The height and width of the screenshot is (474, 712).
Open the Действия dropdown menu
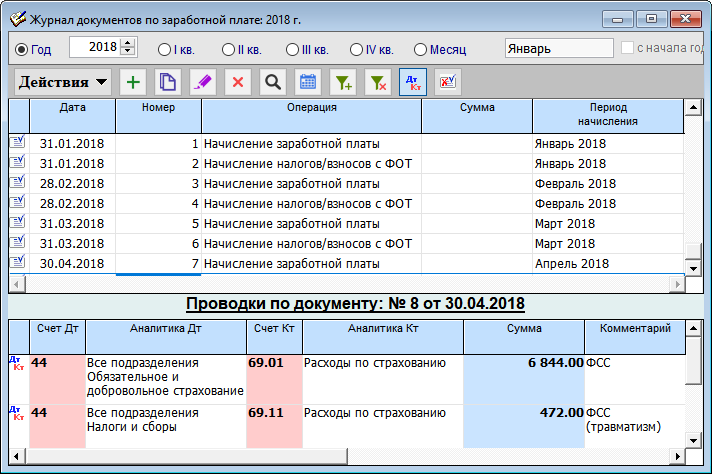pos(63,82)
